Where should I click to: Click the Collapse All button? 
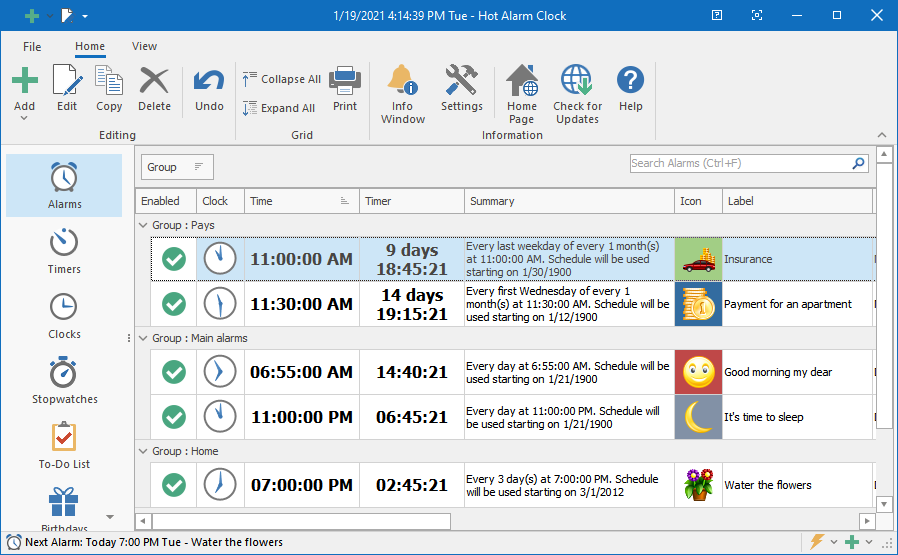[282, 79]
